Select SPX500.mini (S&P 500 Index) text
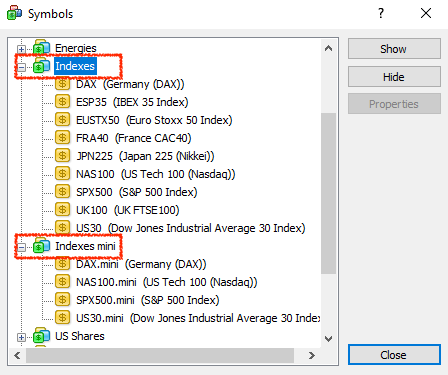The image size is (448, 375). click(x=148, y=300)
